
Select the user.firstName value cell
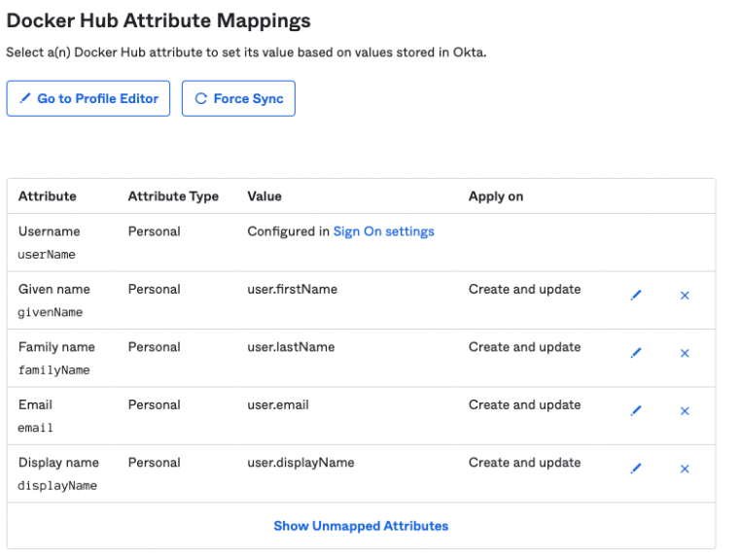pyautogui.click(x=292, y=289)
